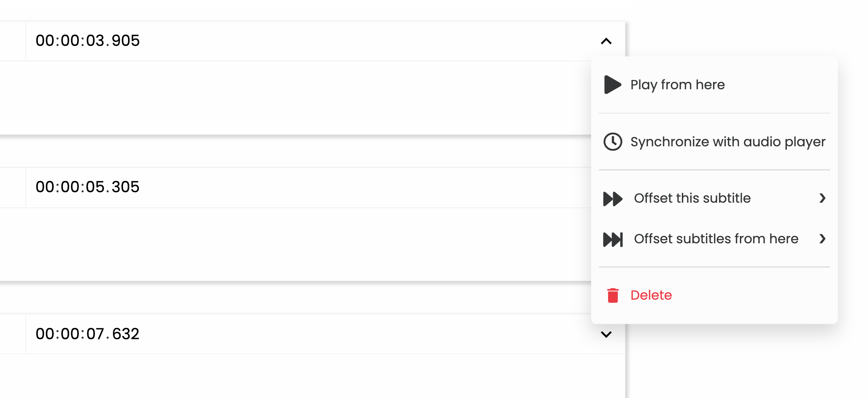The image size is (868, 398).
Task: Click the play triangle icon
Action: tap(612, 85)
